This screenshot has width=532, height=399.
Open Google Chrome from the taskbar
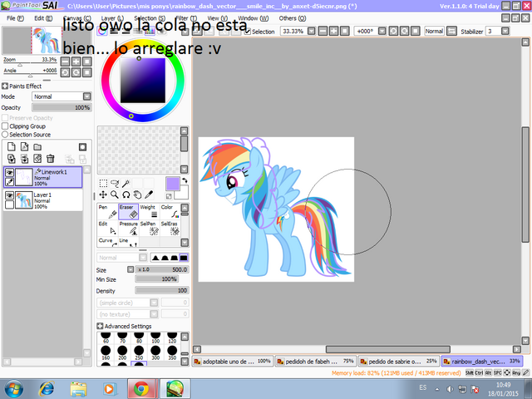[141, 389]
